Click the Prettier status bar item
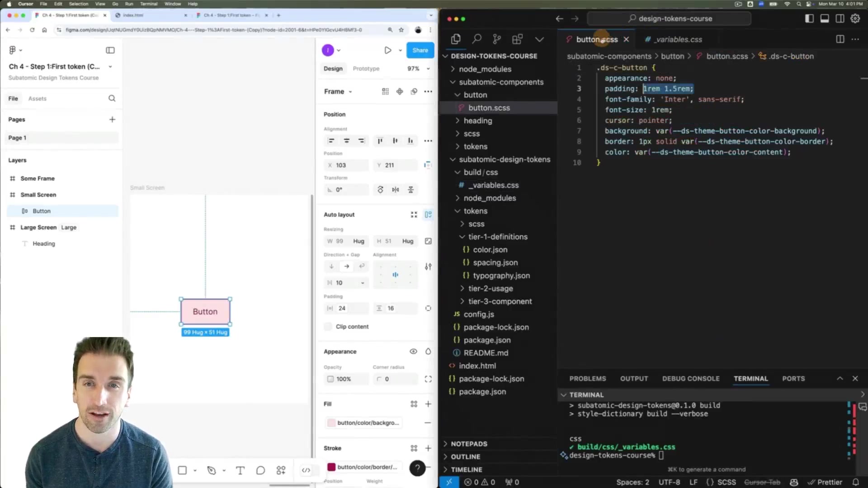Viewport: 868px width, 488px height. pyautogui.click(x=825, y=482)
